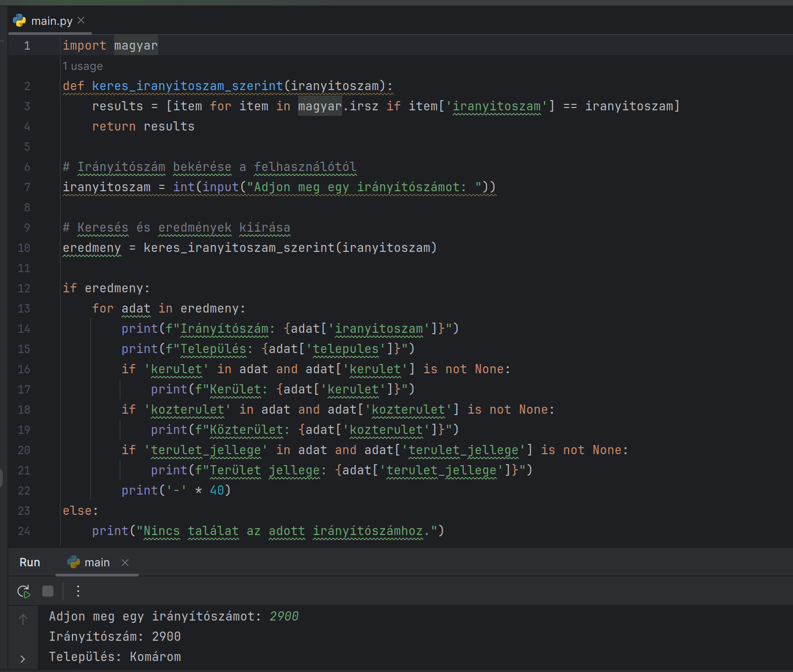The height and width of the screenshot is (672, 793).
Task: Click line number 24 in the gutter
Action: pyautogui.click(x=23, y=531)
